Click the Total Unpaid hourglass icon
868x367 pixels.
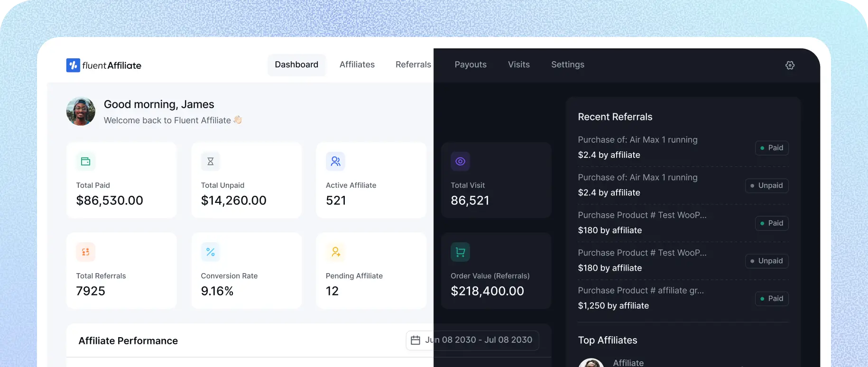[x=211, y=162]
